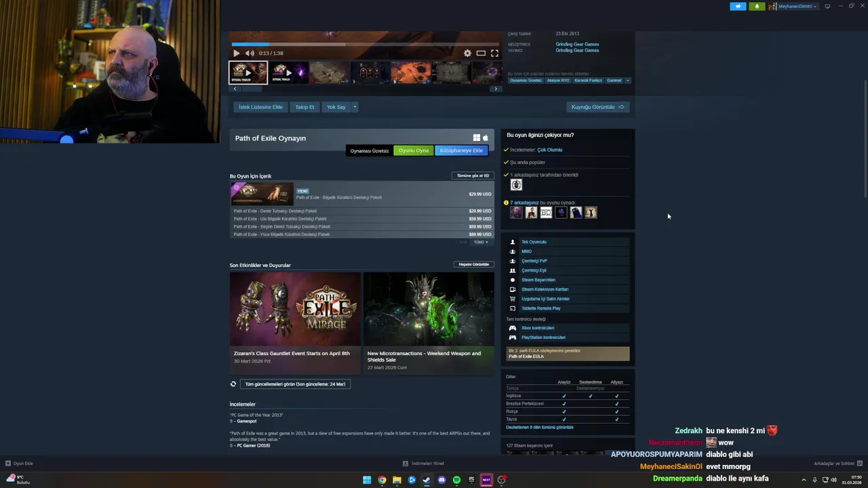Open the notifications bell icon
Screen dimensions: 868x488
757,6
